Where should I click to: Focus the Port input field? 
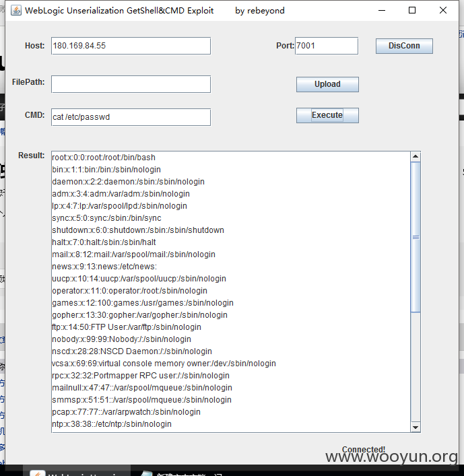[x=327, y=46]
